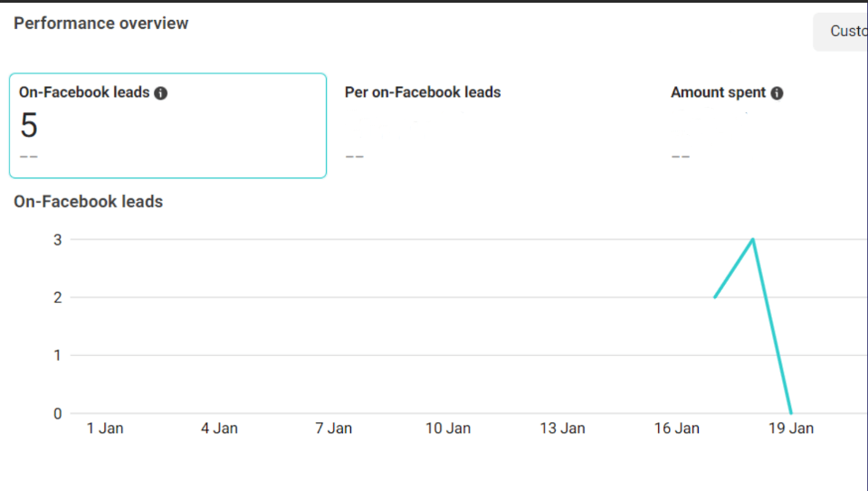The image size is (868, 491).
Task: Click the line's starting point at 2 leads
Action: [x=715, y=296]
